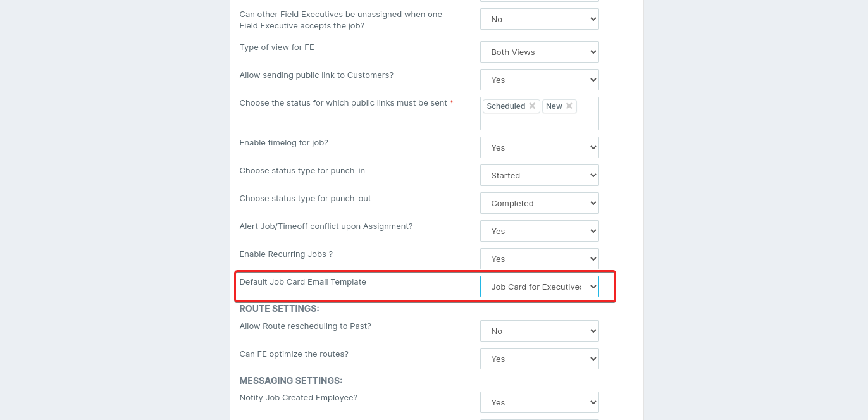Open the unassign other Field Executives dropdown
The height and width of the screenshot is (420, 868).
[x=539, y=20]
